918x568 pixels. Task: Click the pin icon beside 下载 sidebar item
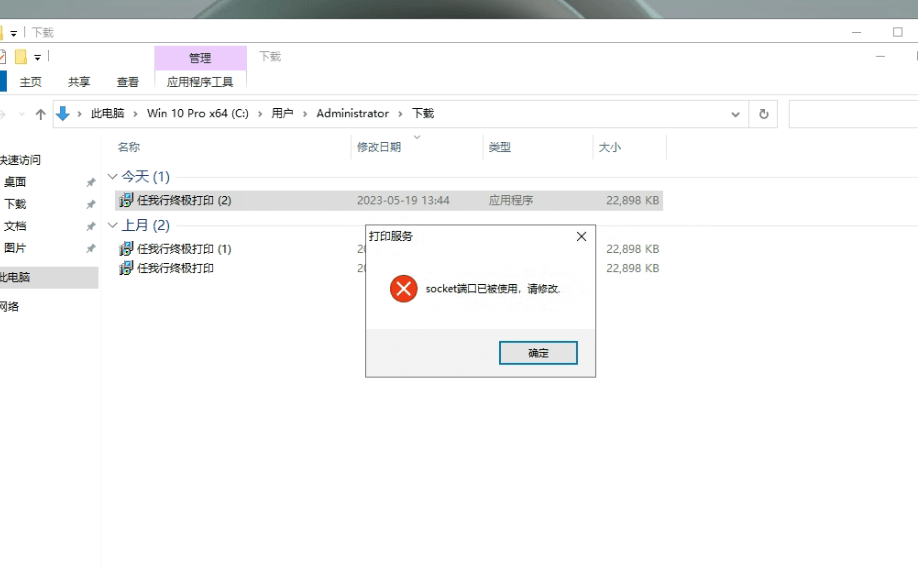tap(90, 204)
